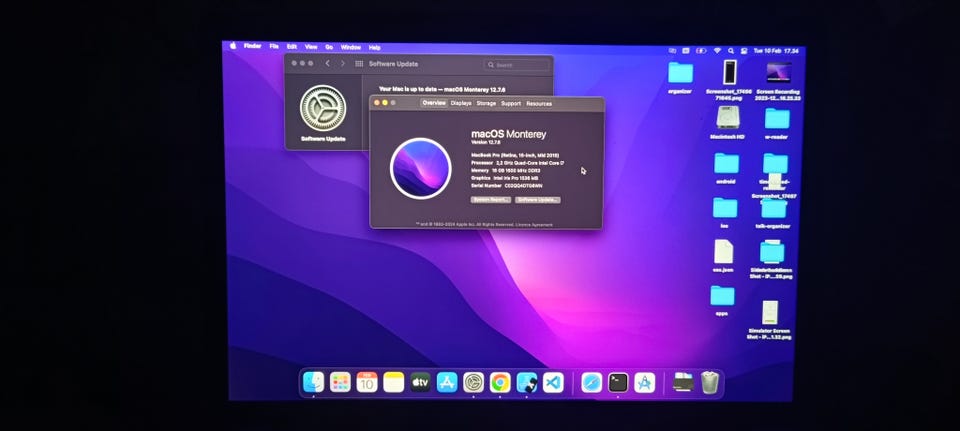The height and width of the screenshot is (431, 960).
Task: Open the white Instruments-style Dock icon
Action: pos(645,382)
